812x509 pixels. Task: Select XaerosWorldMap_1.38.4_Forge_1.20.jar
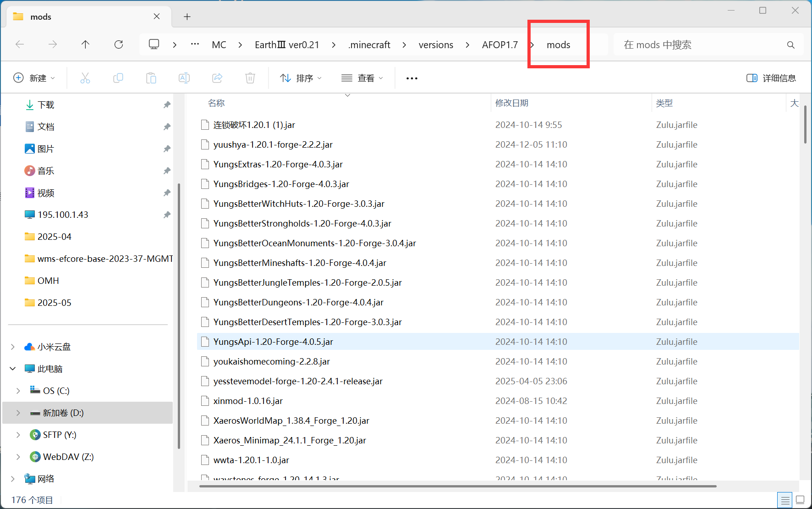[291, 421]
